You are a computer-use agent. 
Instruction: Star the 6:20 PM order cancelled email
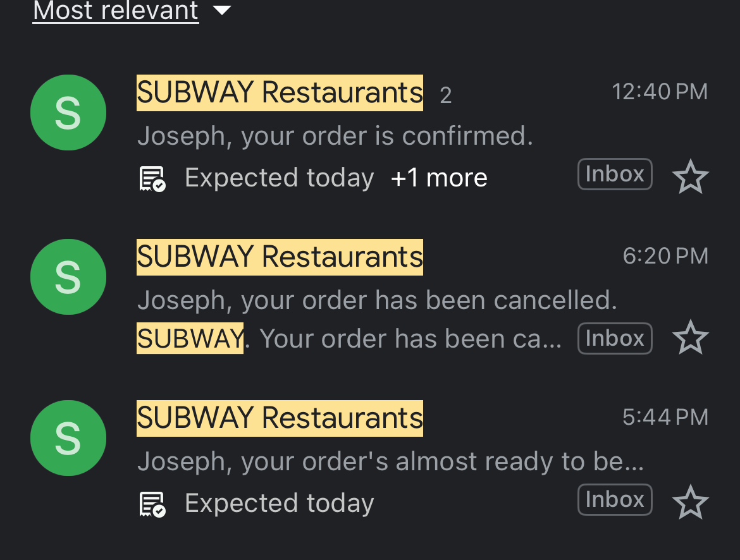pos(690,338)
